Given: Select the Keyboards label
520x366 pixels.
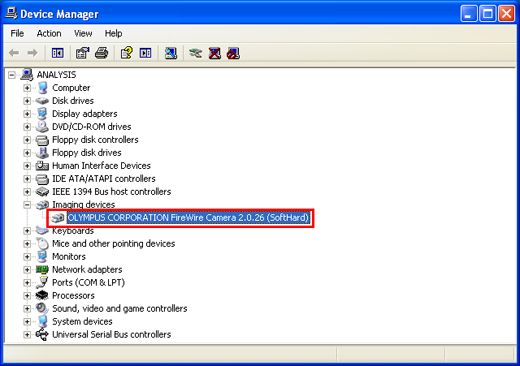Looking at the screenshot, I should coord(73,231).
